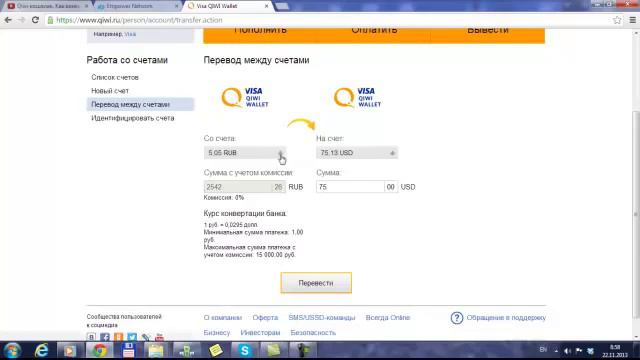The width and height of the screenshot is (640, 360).
Task: Open a new browser tab
Action: [x=282, y=6]
